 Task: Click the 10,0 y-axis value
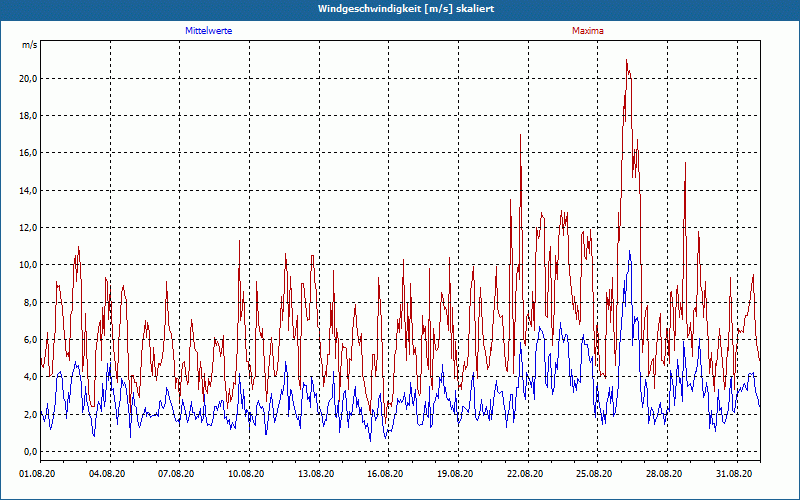point(29,265)
